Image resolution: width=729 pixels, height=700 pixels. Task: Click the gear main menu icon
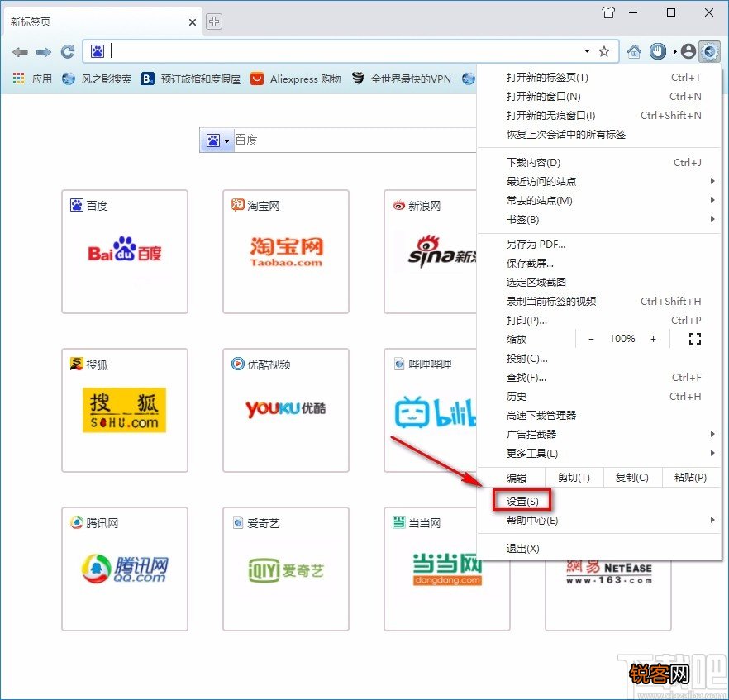coord(710,51)
